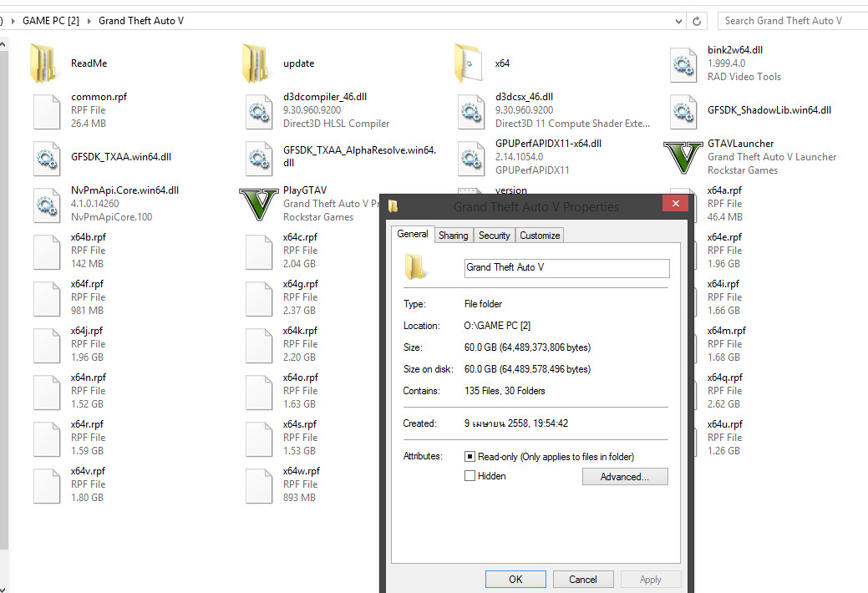The height and width of the screenshot is (593, 868).
Task: Select the x64u.rpf file name
Action: [724, 424]
